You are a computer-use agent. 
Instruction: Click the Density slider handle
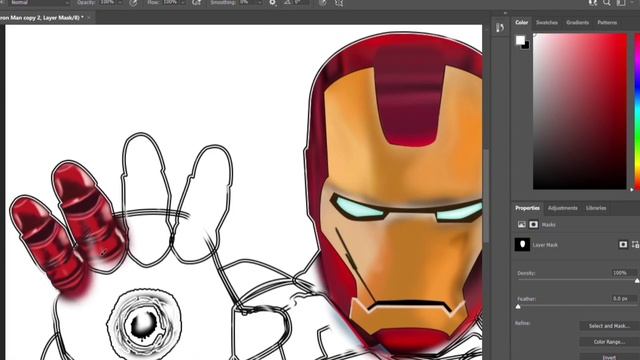637,280
